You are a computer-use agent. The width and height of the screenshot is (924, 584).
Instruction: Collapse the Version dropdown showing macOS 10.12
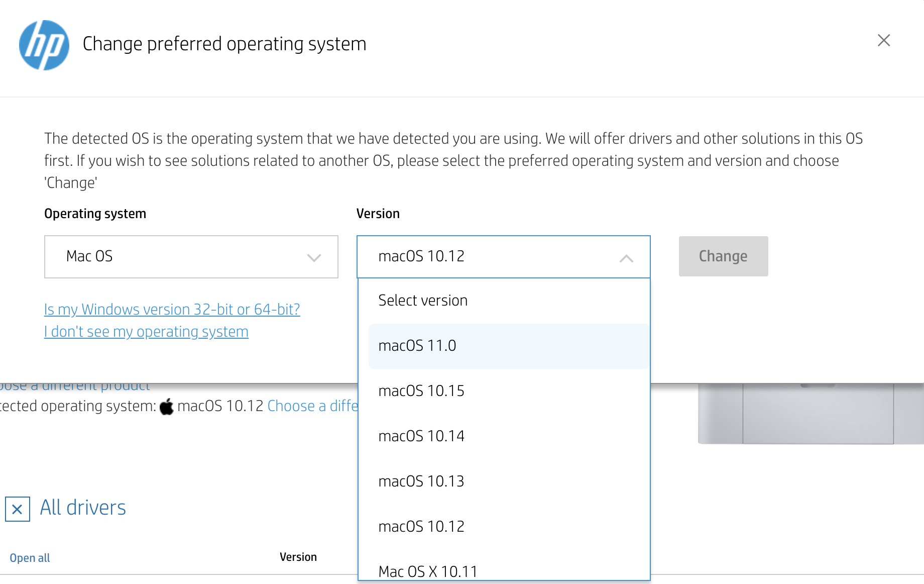click(503, 257)
